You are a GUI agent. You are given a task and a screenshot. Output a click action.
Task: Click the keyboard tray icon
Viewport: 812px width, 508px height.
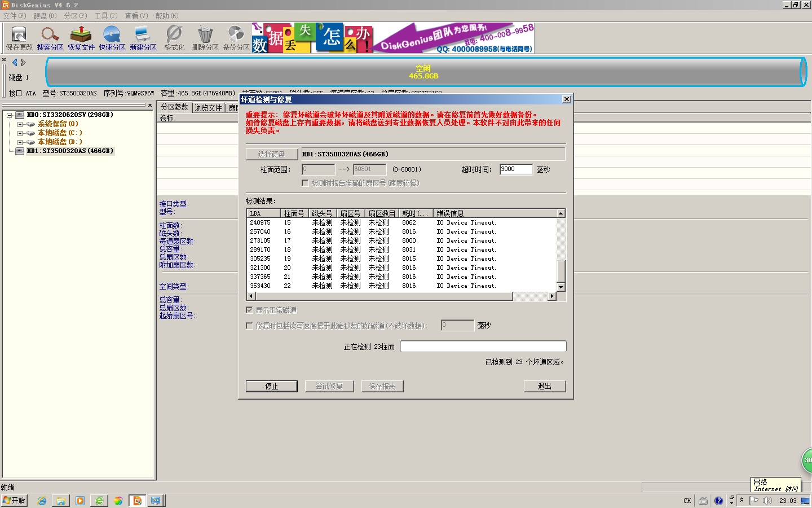[x=703, y=501]
